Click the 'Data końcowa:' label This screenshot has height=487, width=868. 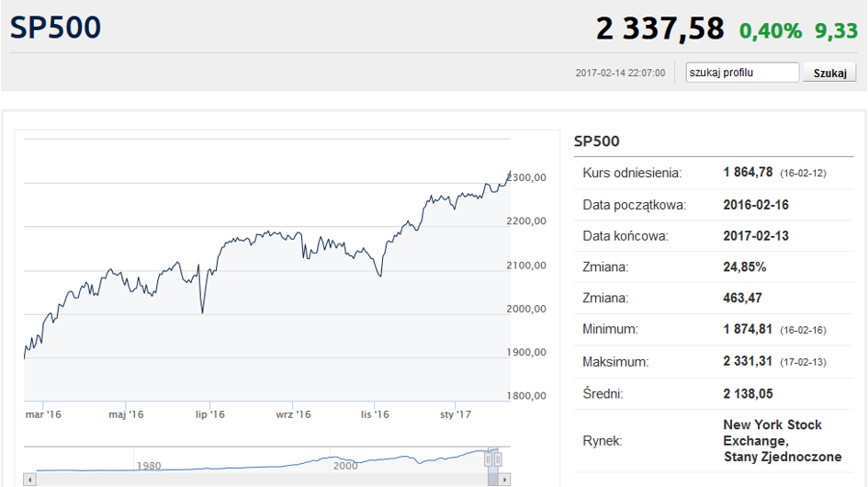coord(626,236)
